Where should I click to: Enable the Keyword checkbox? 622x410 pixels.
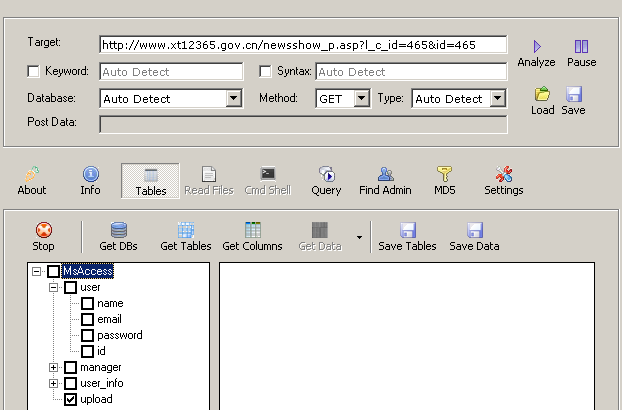(x=33, y=71)
